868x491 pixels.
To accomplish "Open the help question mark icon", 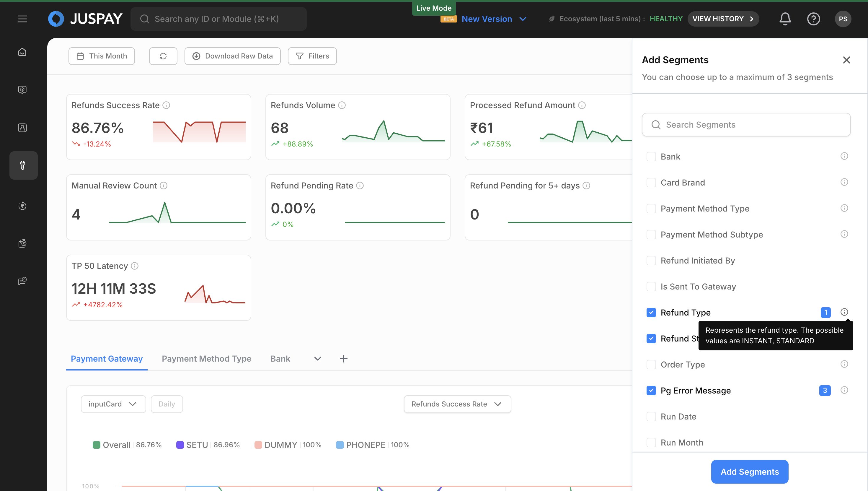I will [x=813, y=19].
